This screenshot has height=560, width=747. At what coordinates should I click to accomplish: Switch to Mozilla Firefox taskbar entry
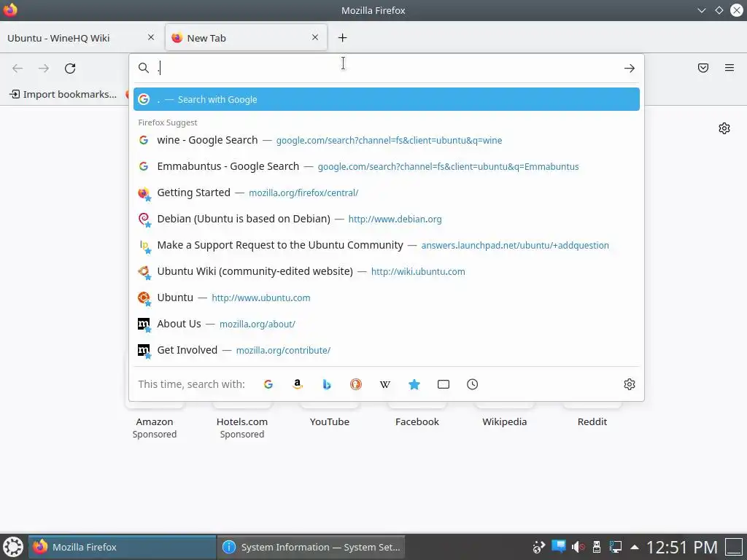[x=122, y=547]
